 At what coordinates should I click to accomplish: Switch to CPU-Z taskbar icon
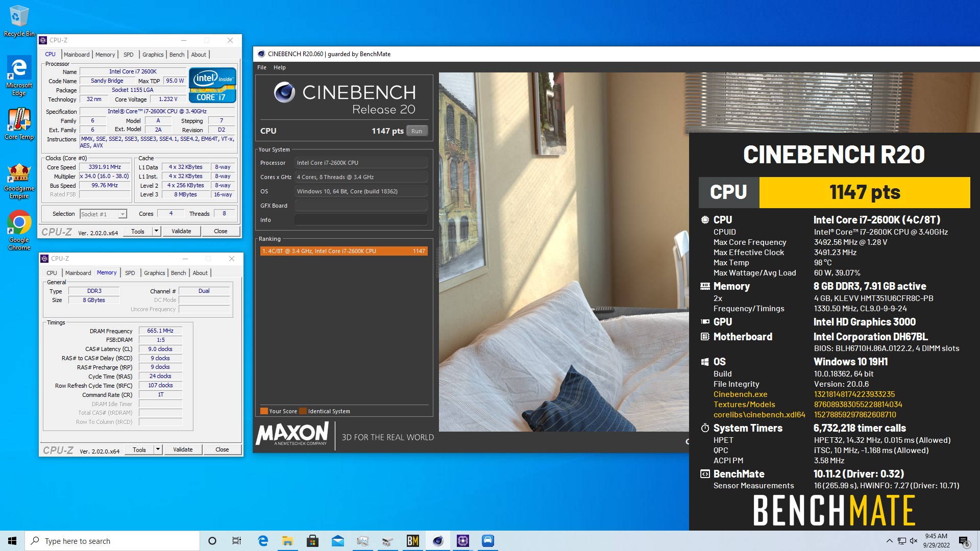click(x=463, y=541)
